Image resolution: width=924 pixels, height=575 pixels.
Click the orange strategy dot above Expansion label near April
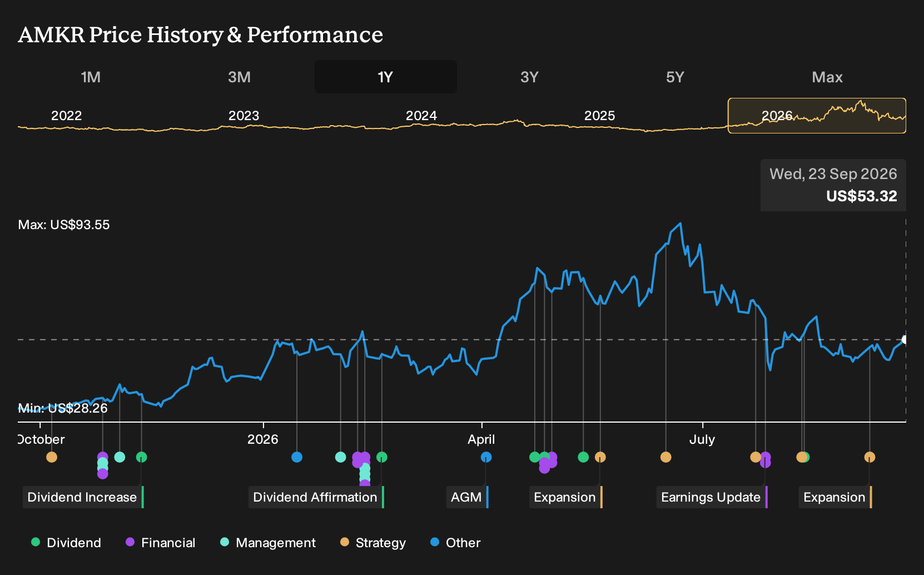click(600, 457)
